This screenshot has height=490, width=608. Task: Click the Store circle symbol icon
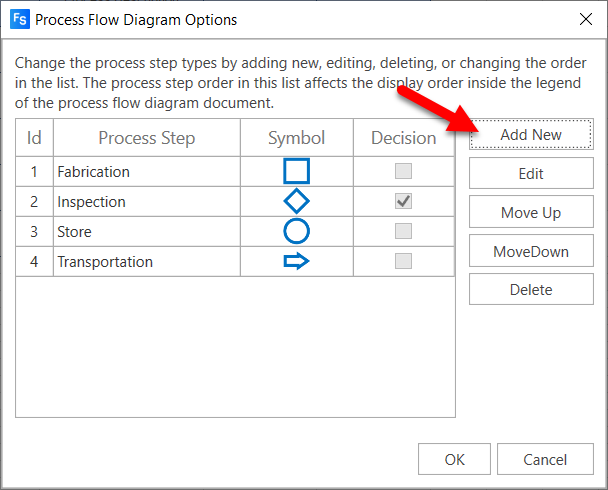tap(297, 231)
